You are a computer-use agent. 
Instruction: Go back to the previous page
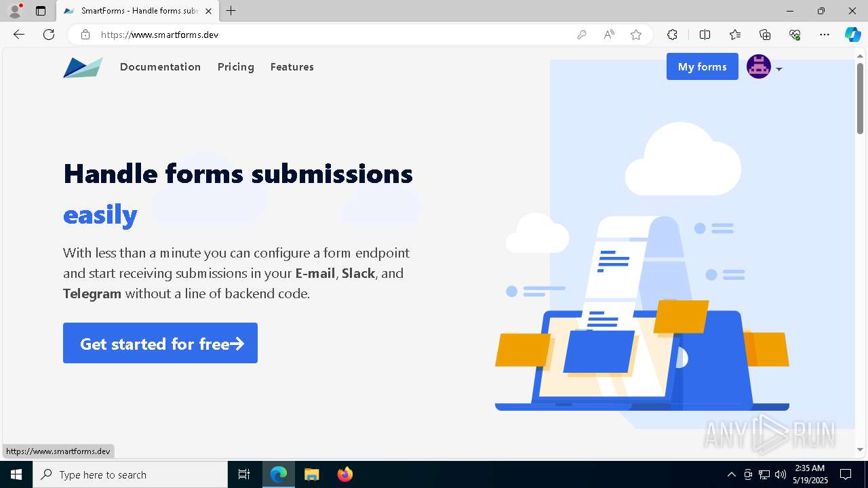19,35
